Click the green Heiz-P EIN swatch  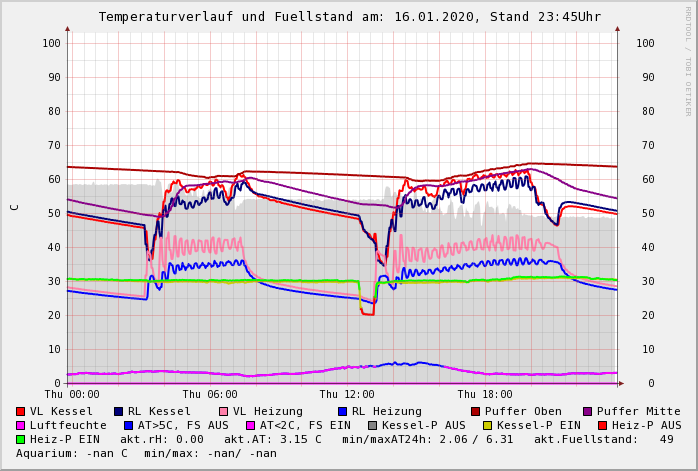pos(20,439)
